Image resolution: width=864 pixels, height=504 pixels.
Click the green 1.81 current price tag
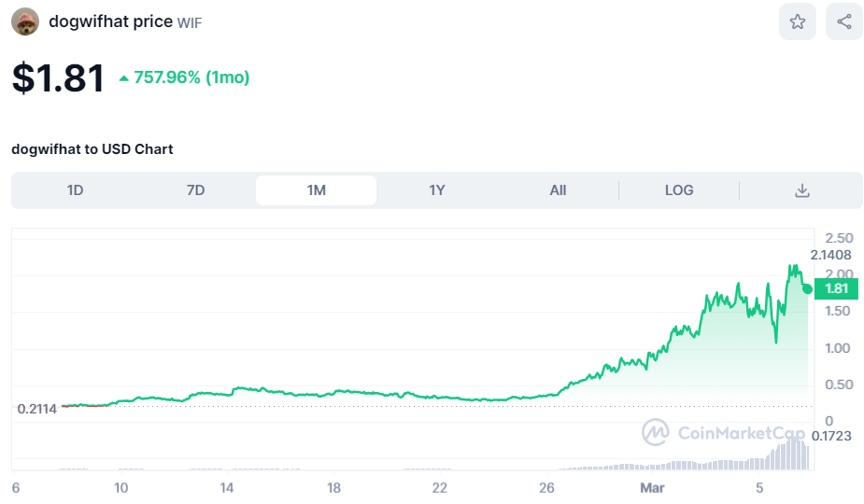(x=837, y=288)
